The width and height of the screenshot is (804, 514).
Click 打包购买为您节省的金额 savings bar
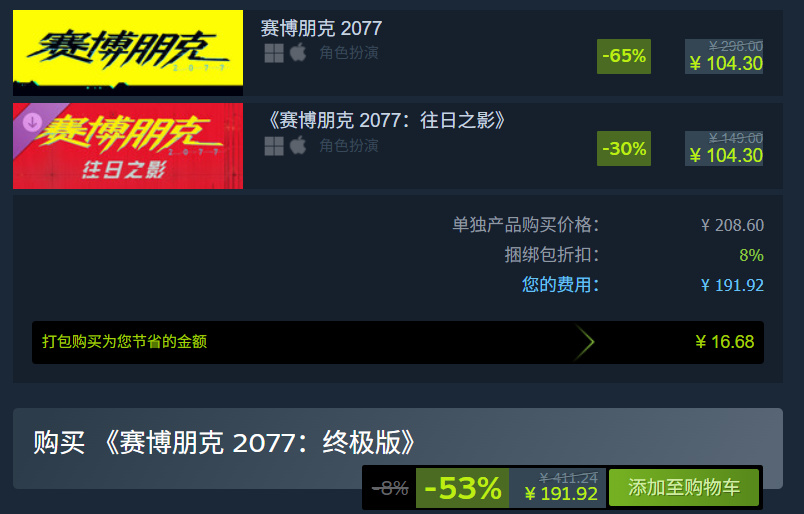(x=398, y=342)
